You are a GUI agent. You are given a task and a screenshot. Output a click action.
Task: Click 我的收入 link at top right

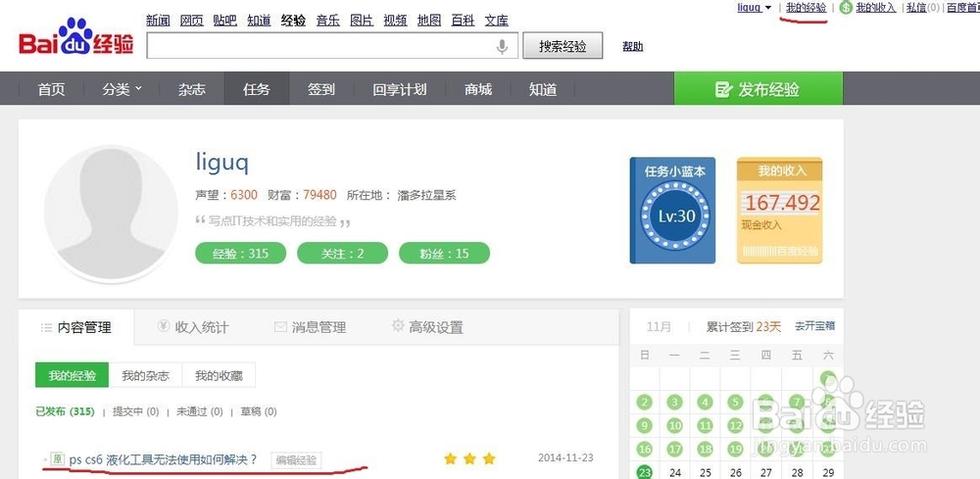click(x=875, y=8)
